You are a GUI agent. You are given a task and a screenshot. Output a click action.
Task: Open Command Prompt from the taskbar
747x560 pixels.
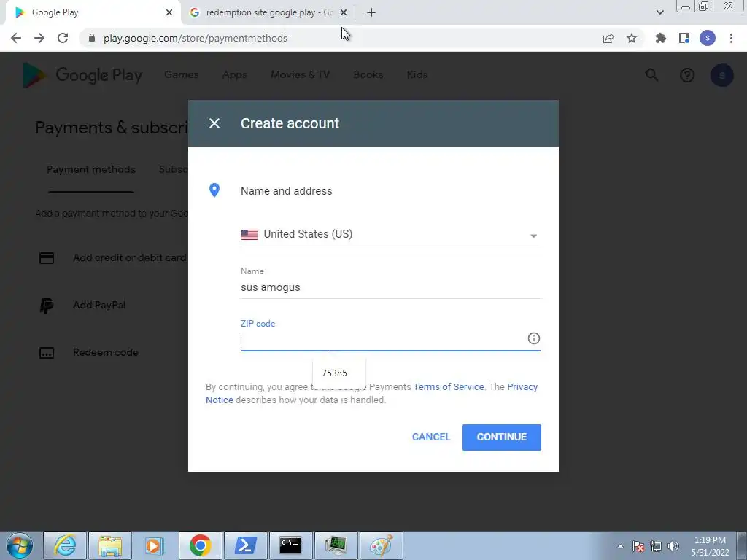290,545
